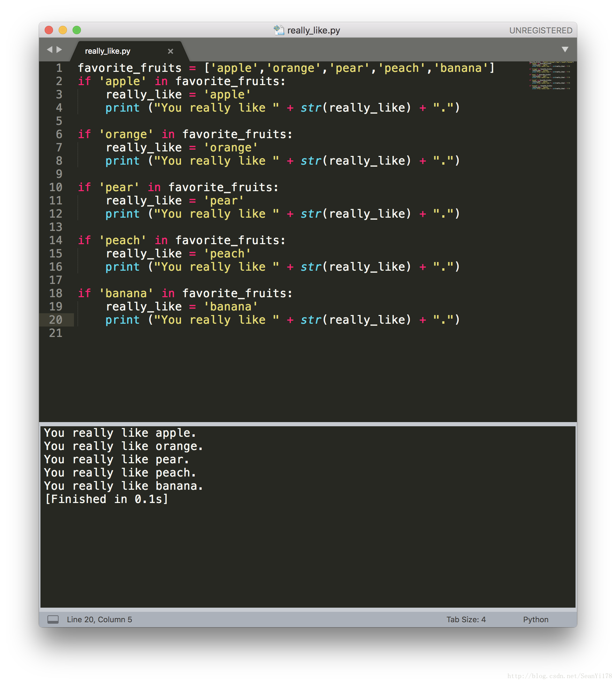Image resolution: width=616 pixels, height=683 pixels.
Task: Click output line 'You really like peach.'
Action: click(x=120, y=473)
